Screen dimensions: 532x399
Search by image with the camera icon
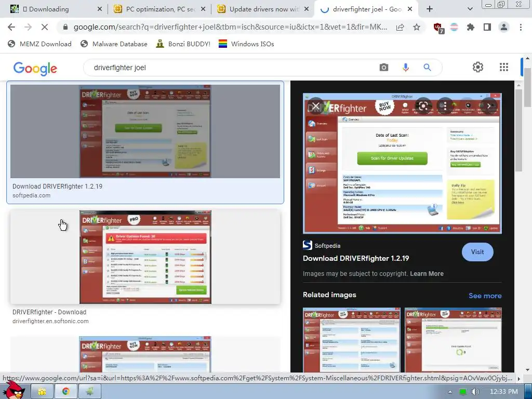pyautogui.click(x=384, y=68)
